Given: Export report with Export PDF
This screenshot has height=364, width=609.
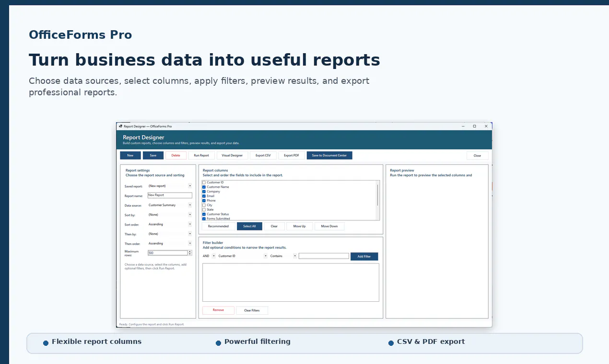Looking at the screenshot, I should tap(292, 155).
